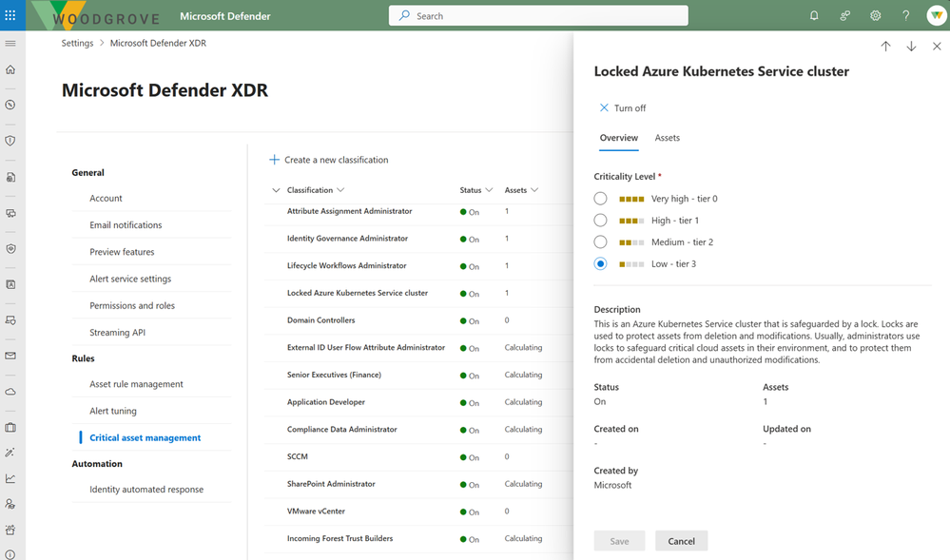Viewport: 950px width, 560px height.
Task: Click the Save button
Action: point(619,541)
